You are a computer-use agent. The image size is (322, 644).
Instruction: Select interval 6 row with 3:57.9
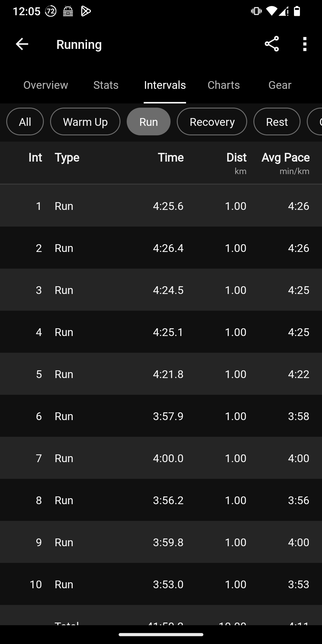pos(161,416)
